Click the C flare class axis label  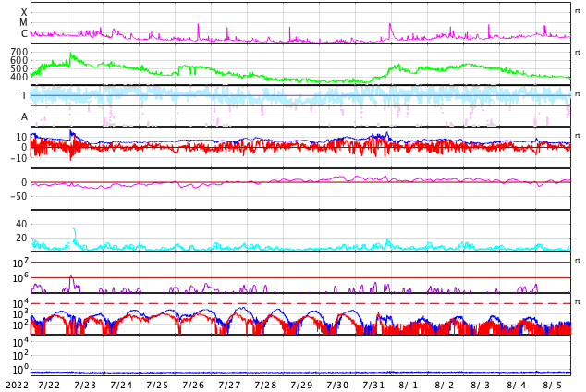[24, 34]
